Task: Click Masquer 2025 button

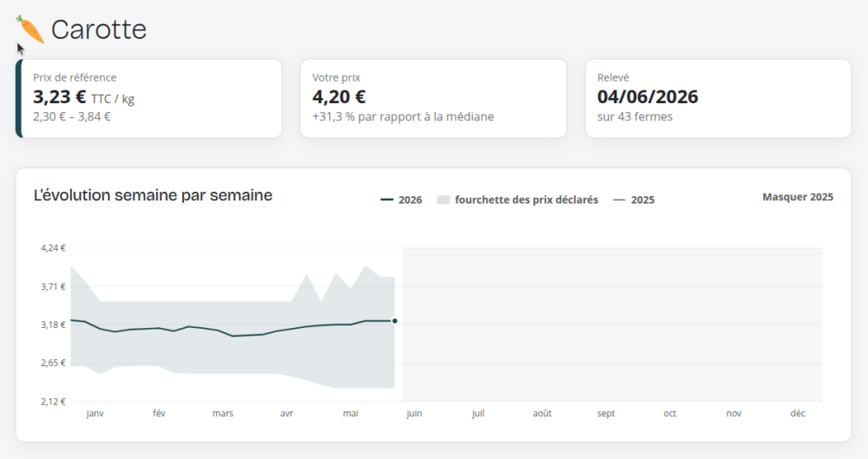Action: pos(798,197)
